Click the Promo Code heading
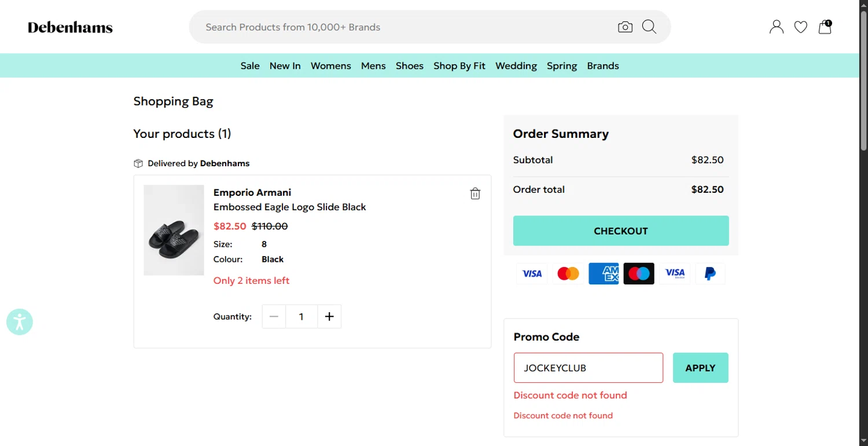This screenshot has height=446, width=868. [x=546, y=337]
